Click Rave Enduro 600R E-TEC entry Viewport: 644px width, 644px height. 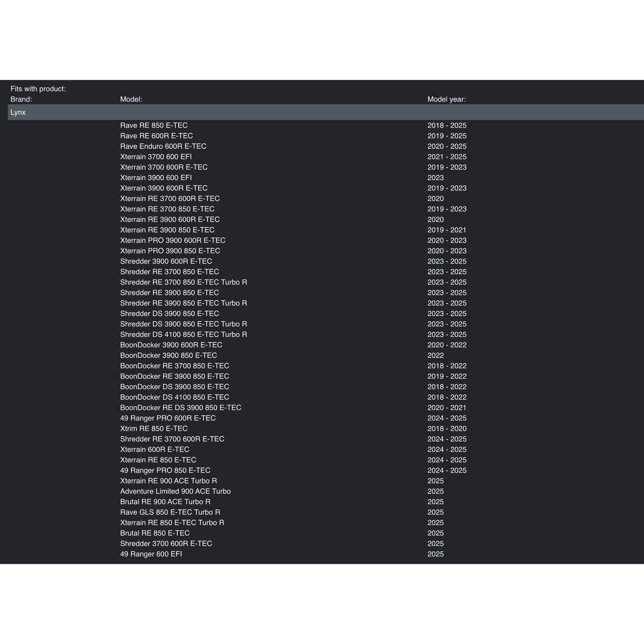click(x=163, y=146)
